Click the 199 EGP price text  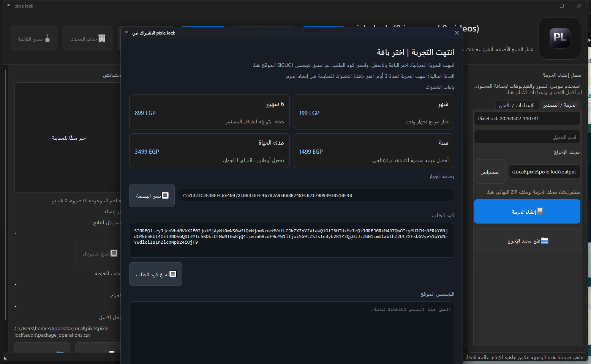click(309, 113)
